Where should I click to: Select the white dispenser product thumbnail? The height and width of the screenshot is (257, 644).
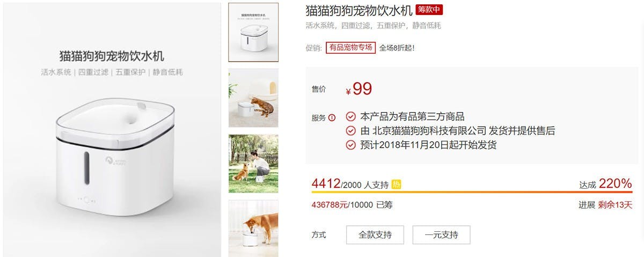[x=254, y=32]
